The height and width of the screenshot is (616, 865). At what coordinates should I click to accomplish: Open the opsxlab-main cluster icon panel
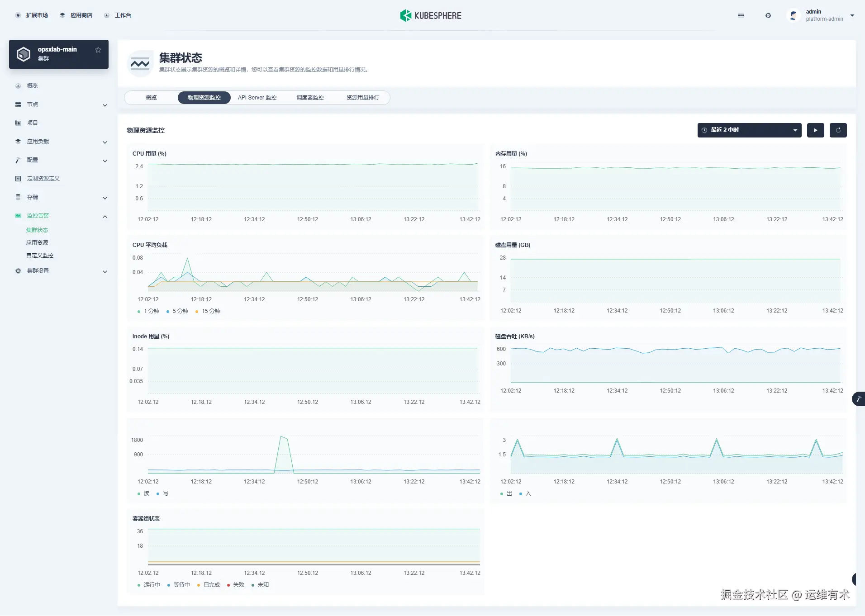[x=23, y=53]
